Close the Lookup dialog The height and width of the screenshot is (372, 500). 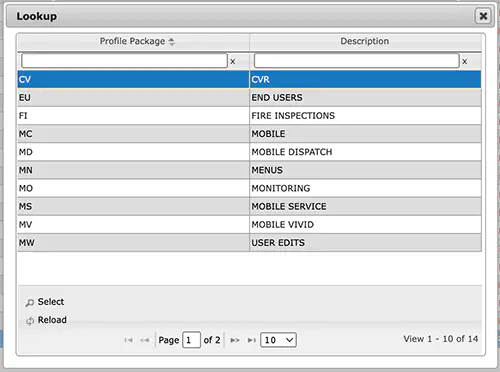483,16
